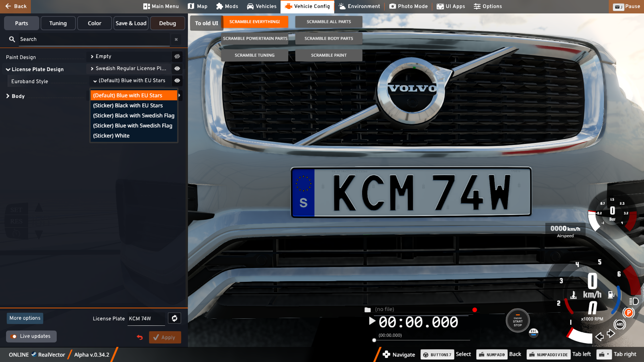This screenshot has height=362, width=644.
Task: Toggle Euroband Style visibility eye
Action: tap(177, 81)
